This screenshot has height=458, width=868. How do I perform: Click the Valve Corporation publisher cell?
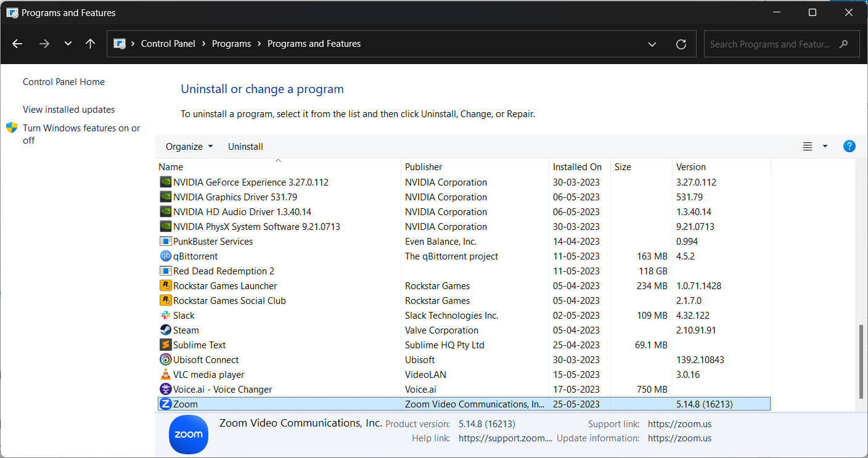coord(441,330)
